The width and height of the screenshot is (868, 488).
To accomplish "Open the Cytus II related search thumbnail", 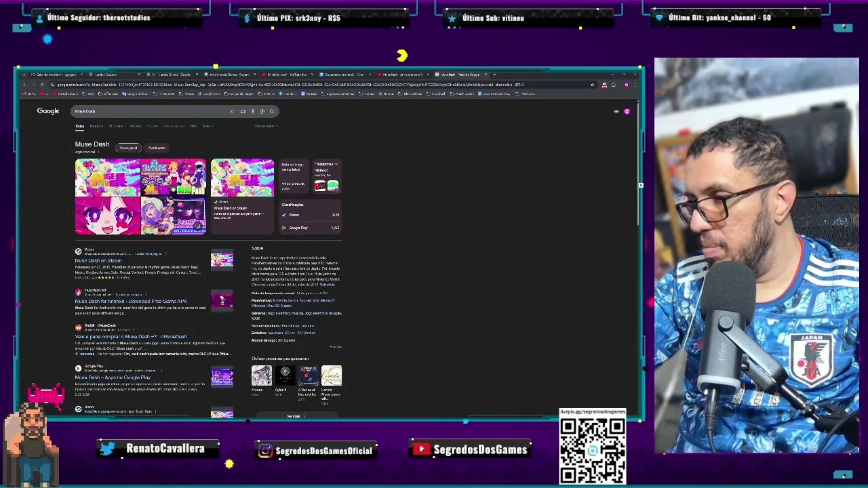I will (x=285, y=375).
